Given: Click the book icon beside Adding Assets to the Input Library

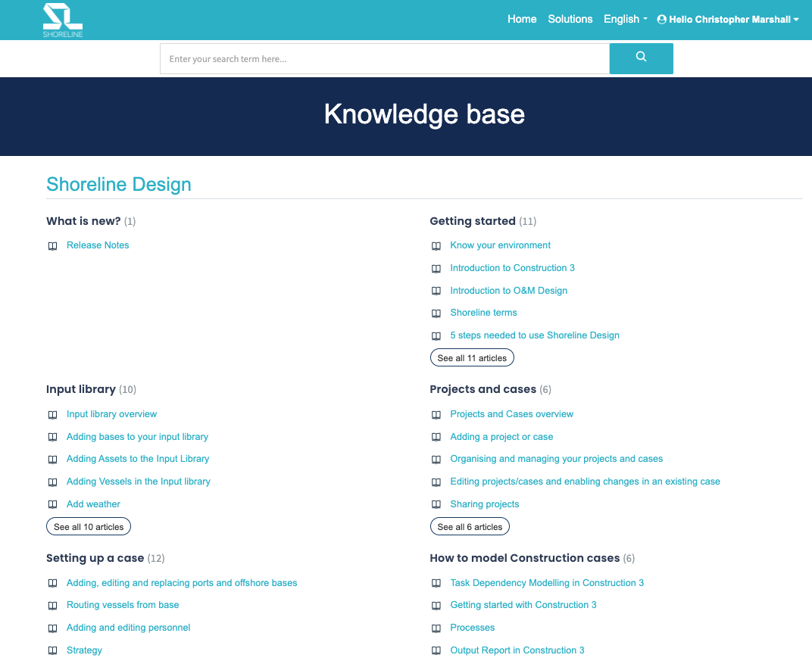Looking at the screenshot, I should [53, 459].
